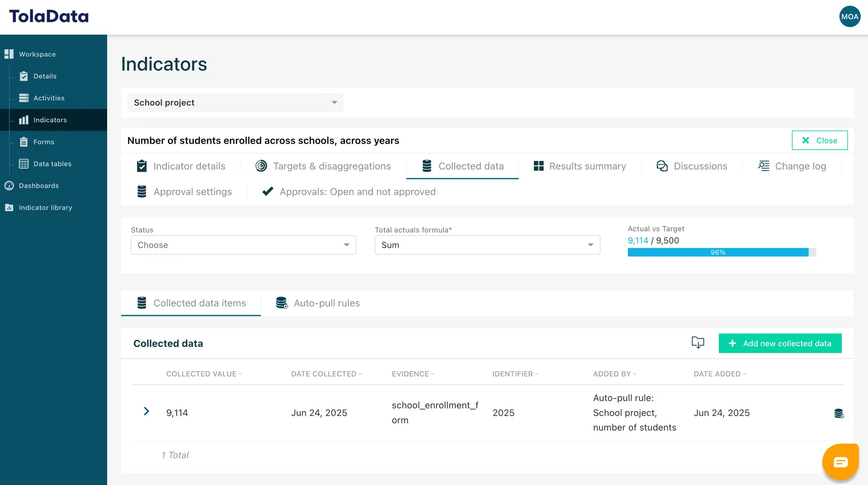The height and width of the screenshot is (485, 868).
Task: Click Add new collected data
Action: coord(780,343)
